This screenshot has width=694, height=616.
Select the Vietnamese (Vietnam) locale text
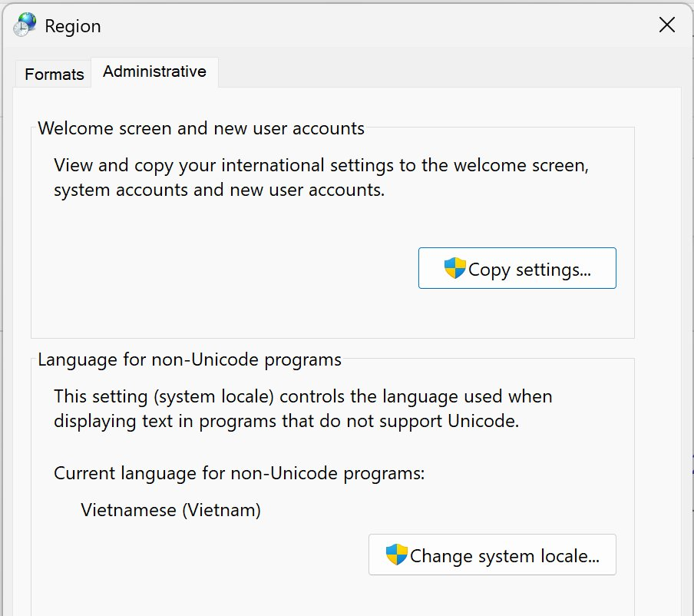click(x=171, y=510)
